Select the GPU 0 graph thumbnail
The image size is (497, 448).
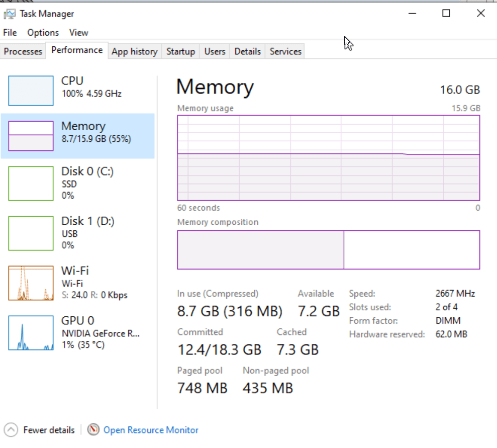(31, 333)
